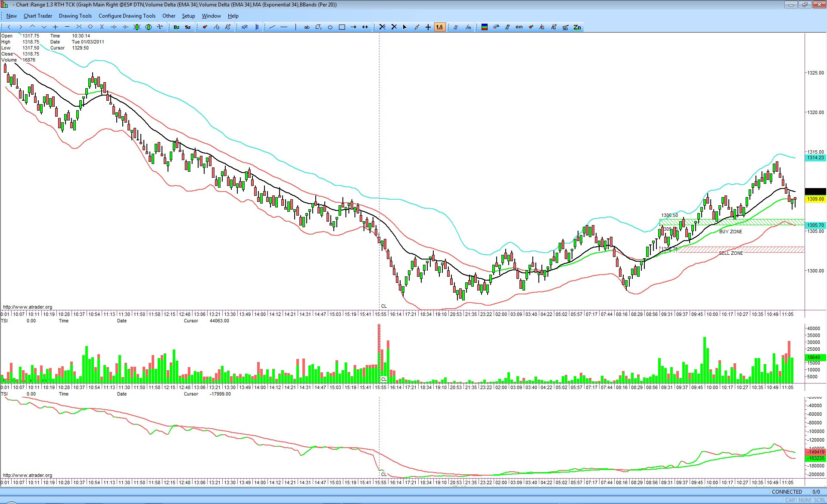
Task: Open the Setup menu
Action: pos(189,16)
